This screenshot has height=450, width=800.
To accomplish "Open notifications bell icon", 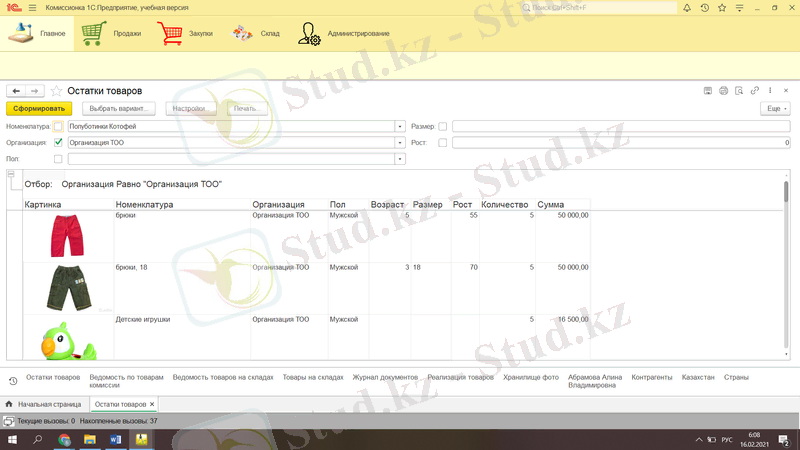I will [687, 8].
